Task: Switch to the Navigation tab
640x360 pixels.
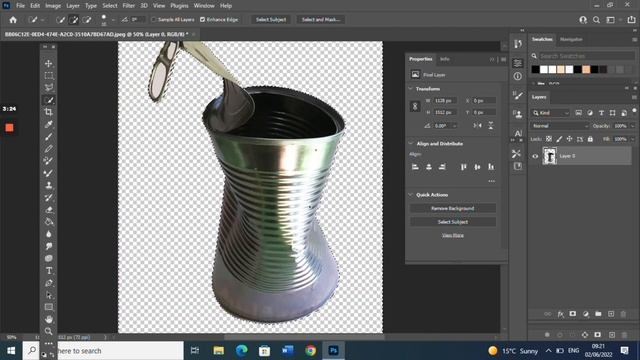Action: pyautogui.click(x=571, y=40)
